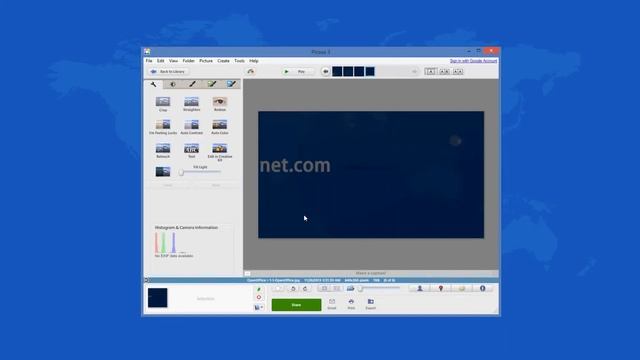Click the green Share button
This screenshot has width=640, height=360.
296,305
